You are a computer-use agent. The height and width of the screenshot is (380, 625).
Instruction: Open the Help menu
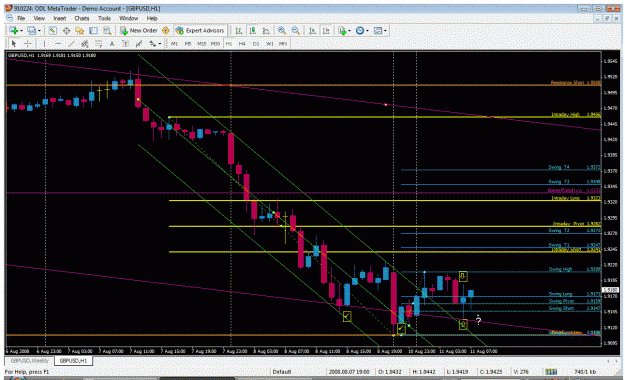152,18
